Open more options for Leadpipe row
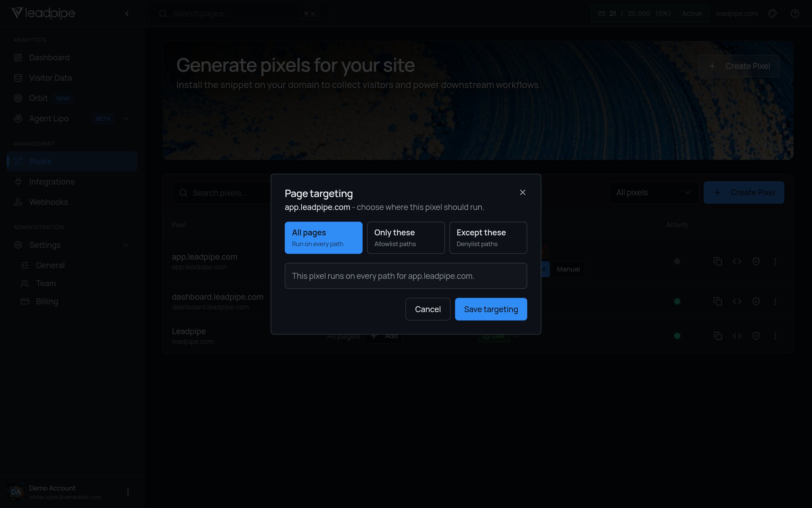This screenshot has width=812, height=508. [775, 336]
